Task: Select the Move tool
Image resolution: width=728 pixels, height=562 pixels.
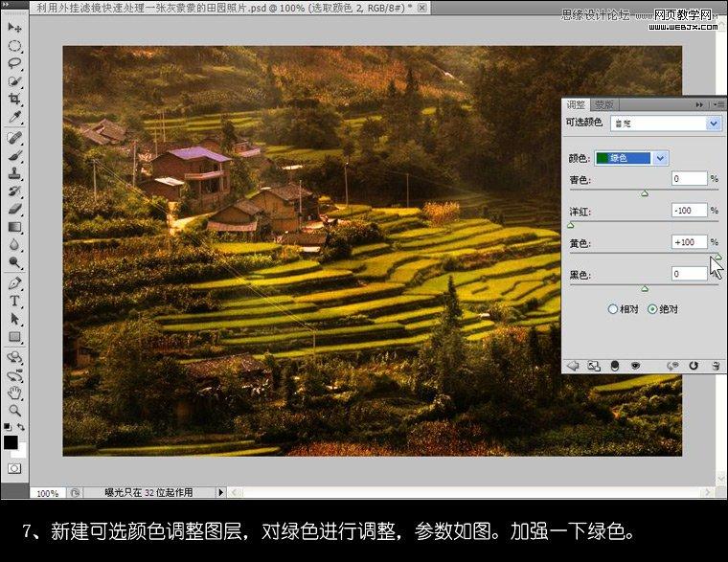Action: click(14, 28)
